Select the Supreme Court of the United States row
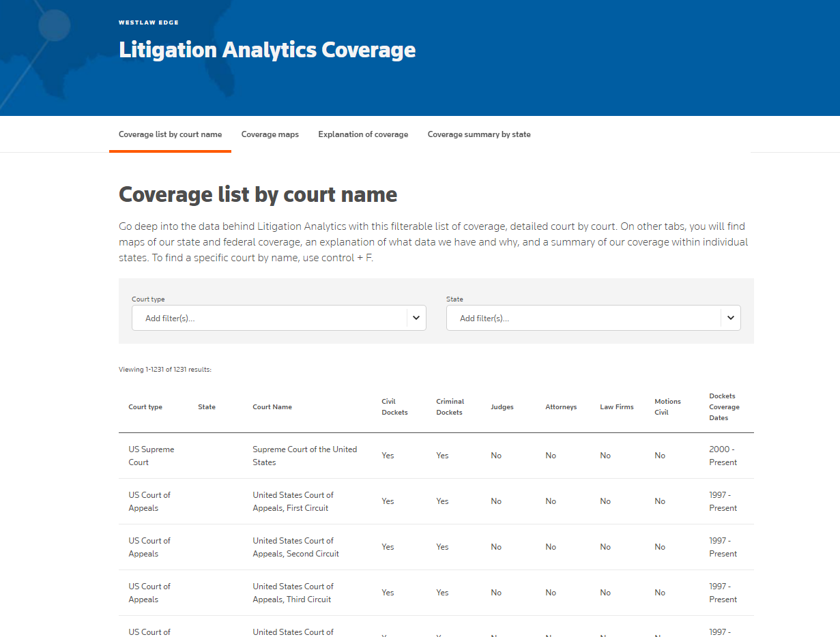Viewport: 840px width, 637px height. pos(304,456)
